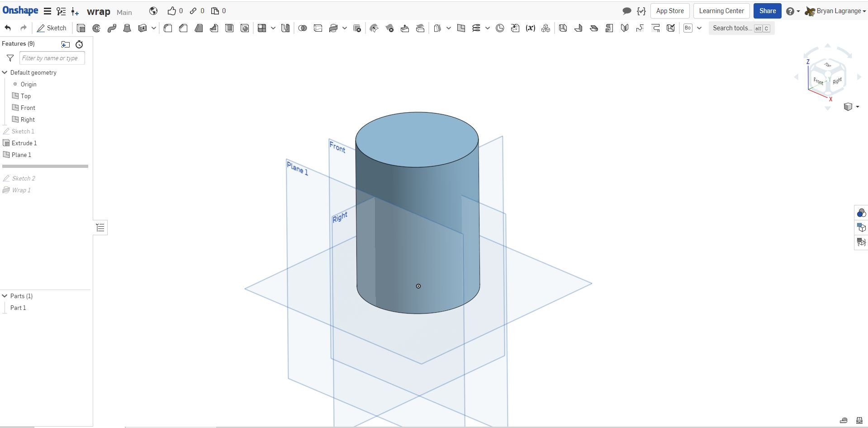This screenshot has width=868, height=428.
Task: Select the Extrude tool icon
Action: [x=81, y=28]
